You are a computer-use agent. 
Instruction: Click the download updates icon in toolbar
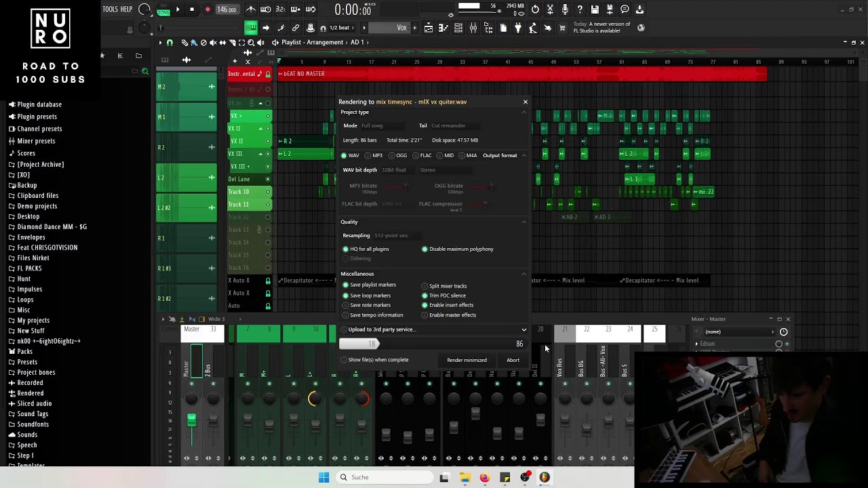click(639, 9)
